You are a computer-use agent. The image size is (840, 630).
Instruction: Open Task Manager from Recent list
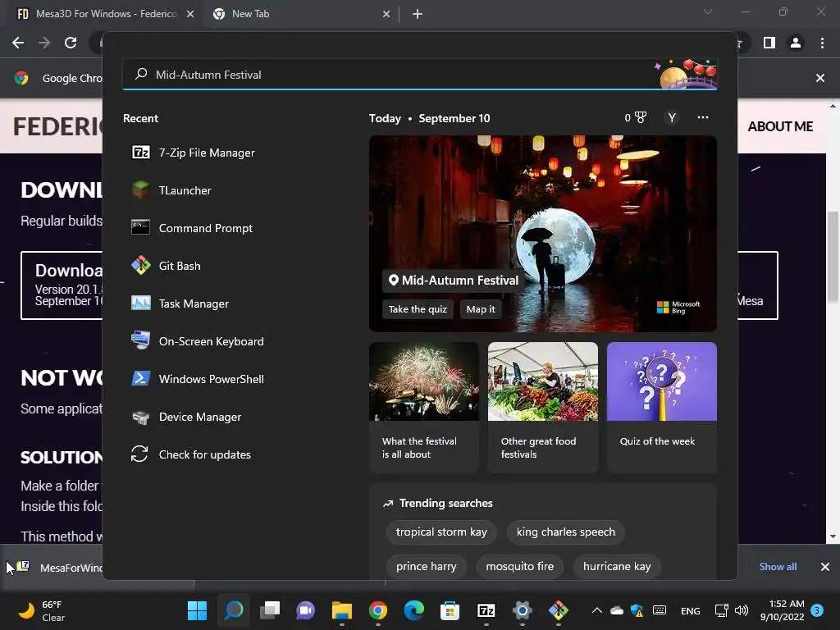[180, 304]
